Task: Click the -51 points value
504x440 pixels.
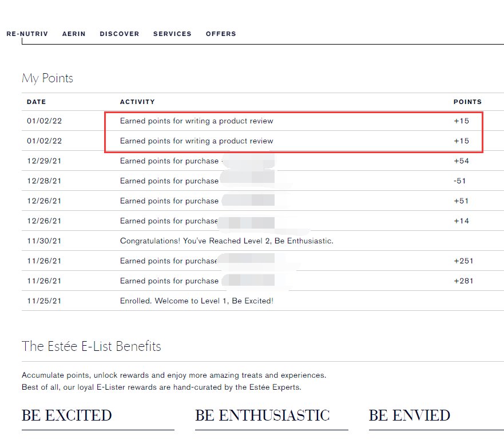Action: coord(459,181)
